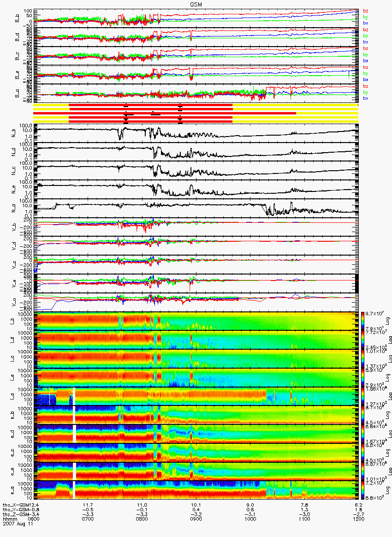Click the green by legend beside B_b panel

pyautogui.click(x=366, y=17)
